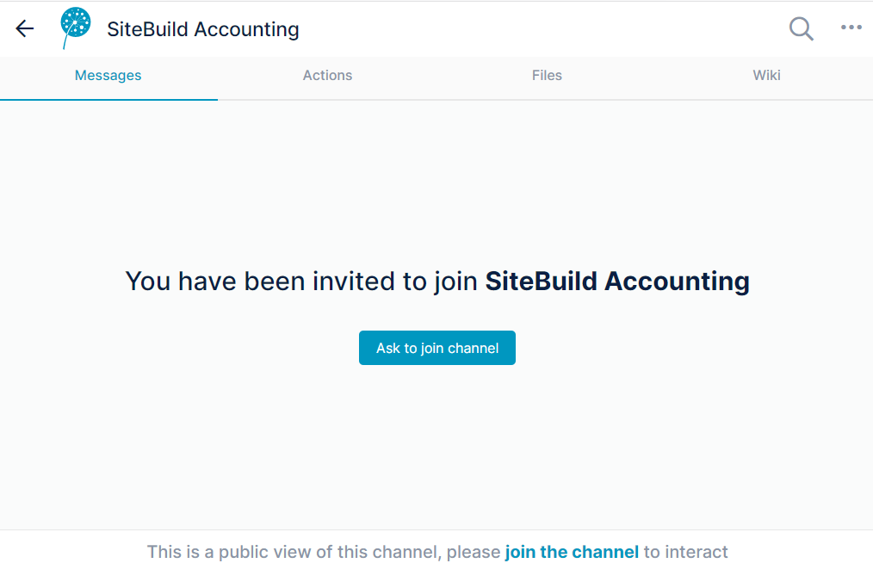View the Wiki tab
Viewport: 873px width, 588px height.
[766, 75]
